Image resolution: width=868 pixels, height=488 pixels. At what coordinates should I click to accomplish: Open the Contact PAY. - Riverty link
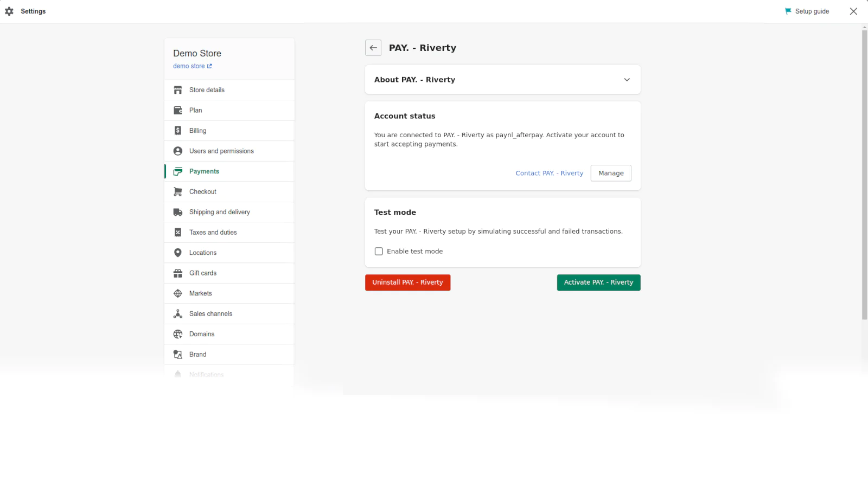pos(549,174)
